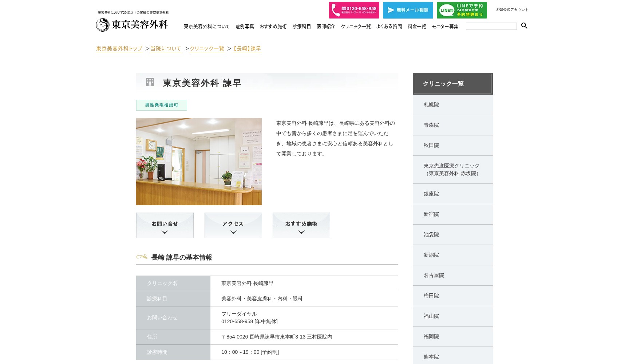The height and width of the screenshot is (364, 629).
Task: Select 熊本院 in the clinic list
Action: tap(453, 356)
